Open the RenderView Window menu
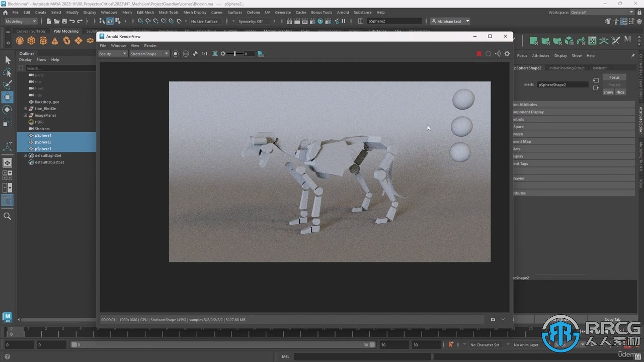The height and width of the screenshot is (362, 644). 118,45
